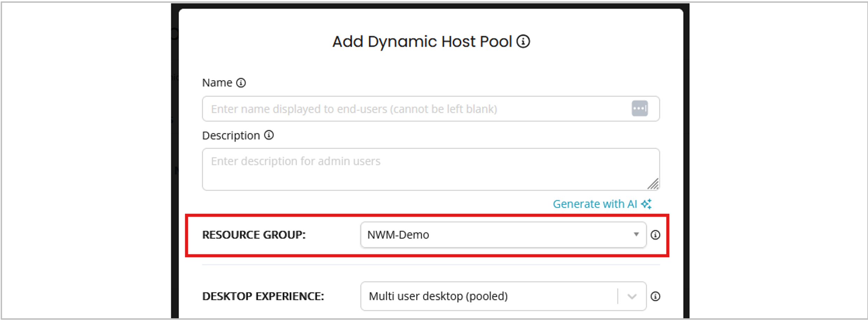The height and width of the screenshot is (320, 868).
Task: Click the resize handle of Description box
Action: [653, 184]
